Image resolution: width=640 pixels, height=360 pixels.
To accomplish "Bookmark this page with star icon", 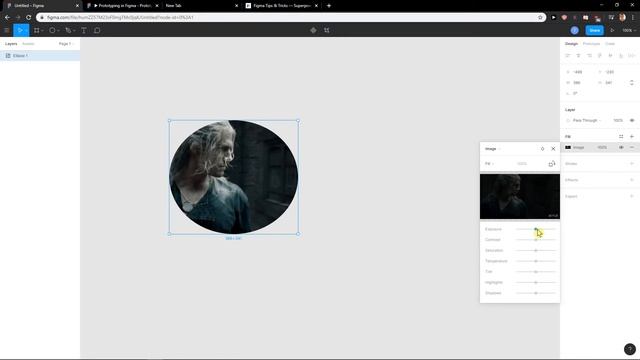I will click(540, 18).
